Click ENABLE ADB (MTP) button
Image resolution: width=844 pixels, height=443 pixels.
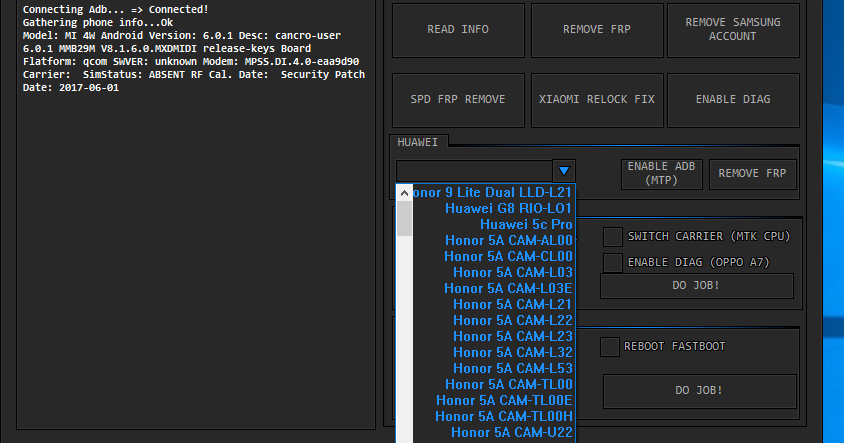(662, 174)
